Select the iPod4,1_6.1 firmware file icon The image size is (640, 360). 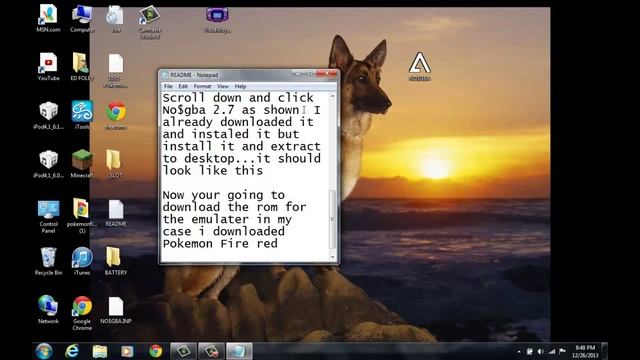(x=48, y=115)
